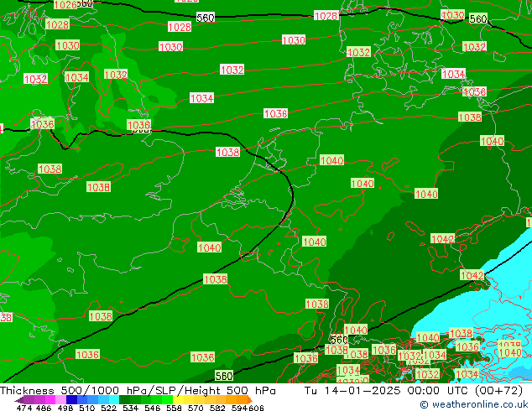
Task: Click the legend value 546
Action: [153, 408]
